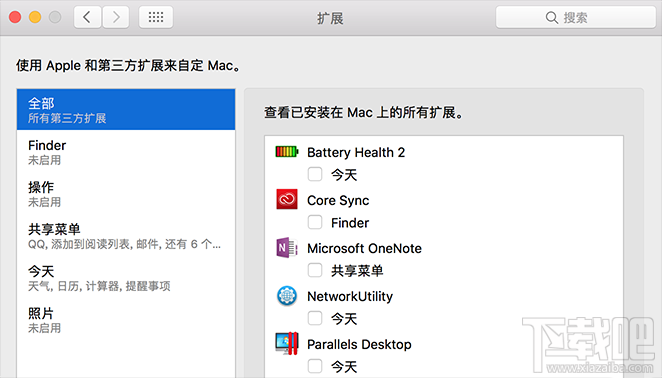Select 照片 category in sidebar
Image resolution: width=662 pixels, height=378 pixels.
pyautogui.click(x=126, y=320)
